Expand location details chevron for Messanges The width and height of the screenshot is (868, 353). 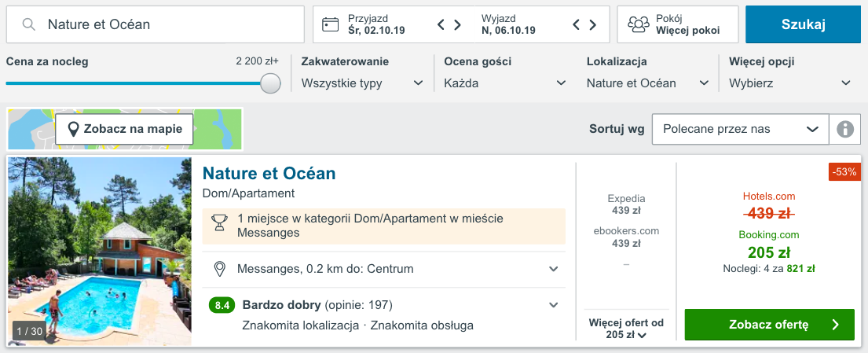pos(553,270)
